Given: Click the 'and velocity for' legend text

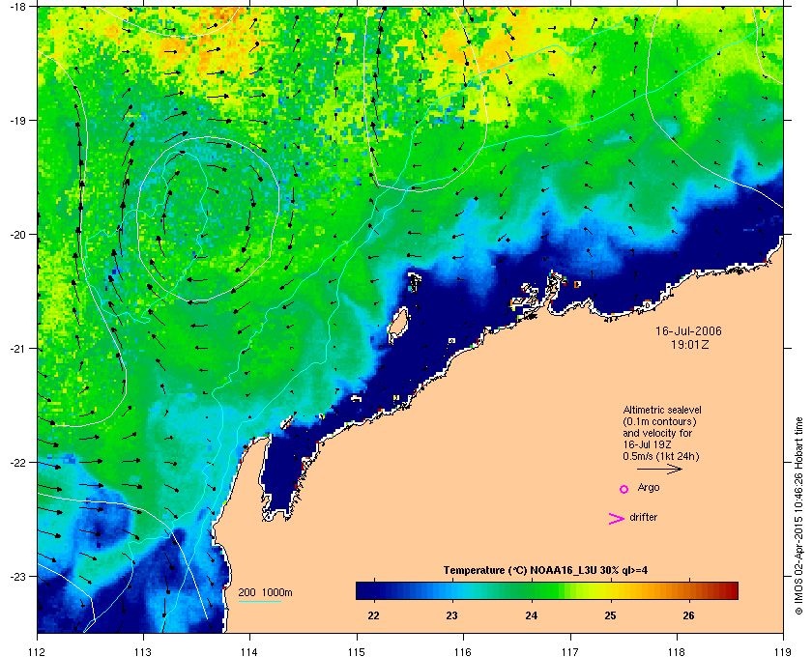Looking at the screenshot, I should click(657, 433).
